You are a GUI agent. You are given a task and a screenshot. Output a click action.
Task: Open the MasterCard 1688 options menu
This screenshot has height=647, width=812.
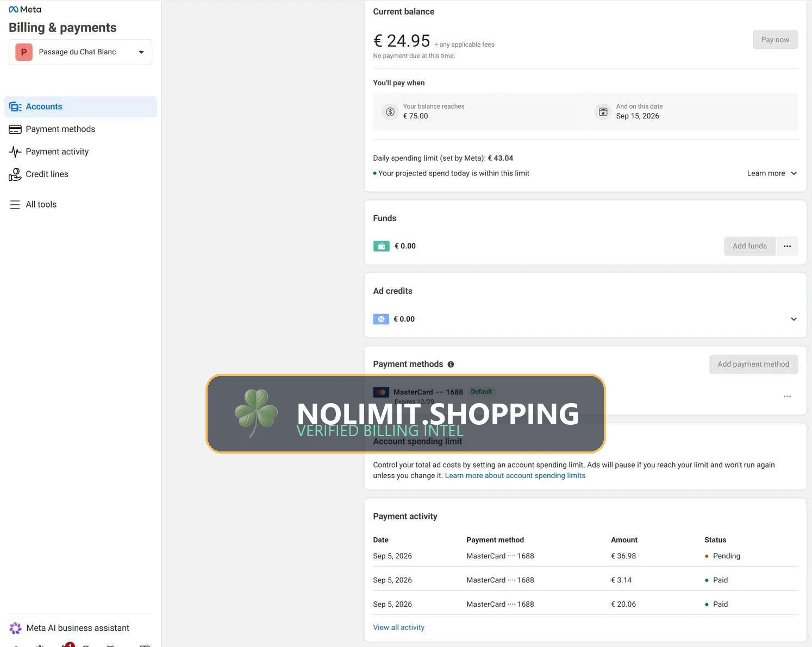tap(787, 397)
